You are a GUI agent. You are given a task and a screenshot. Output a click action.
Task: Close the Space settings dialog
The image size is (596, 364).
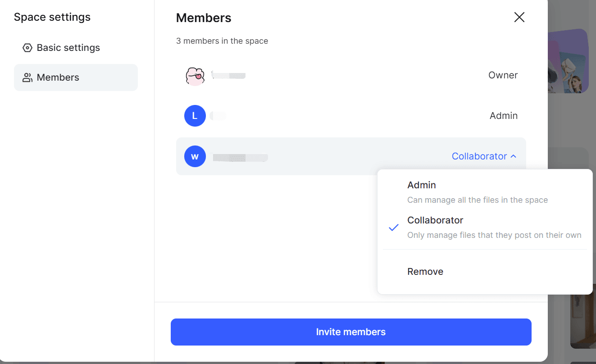coord(519,17)
